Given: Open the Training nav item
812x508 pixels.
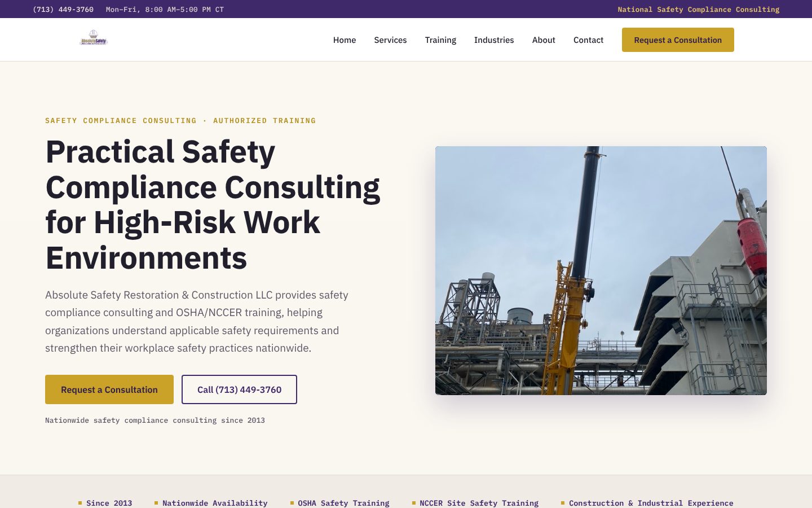Looking at the screenshot, I should click(440, 40).
